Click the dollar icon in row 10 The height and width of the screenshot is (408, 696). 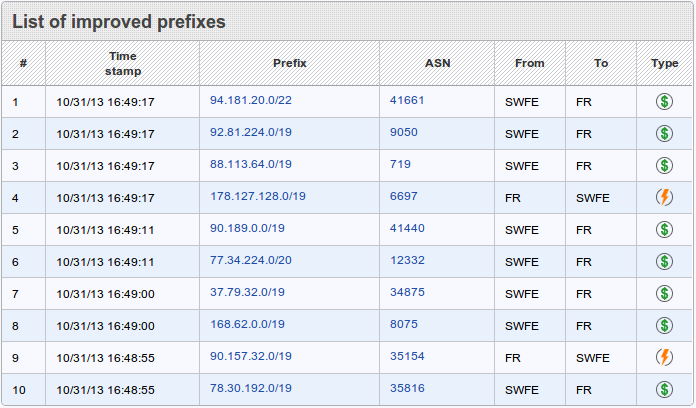pyautogui.click(x=664, y=389)
